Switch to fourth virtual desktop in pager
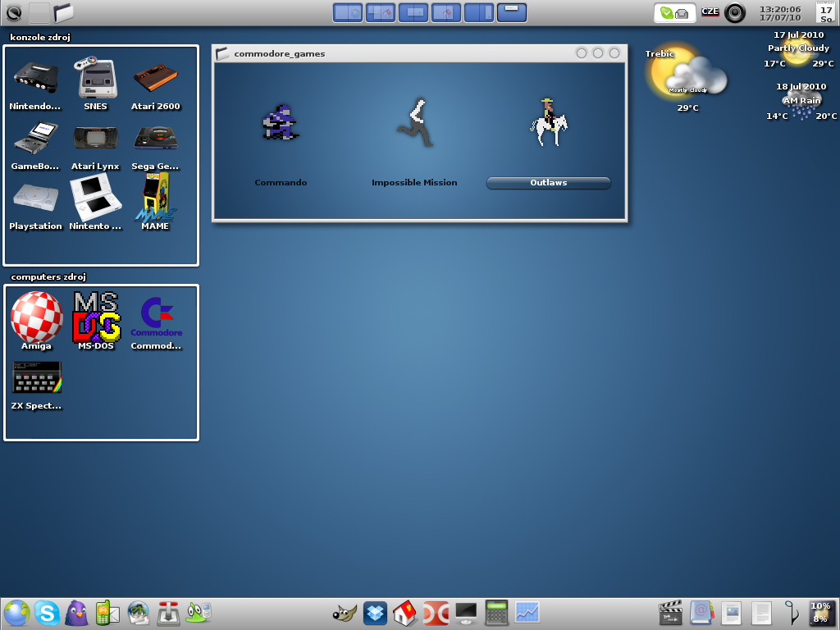 point(446,12)
